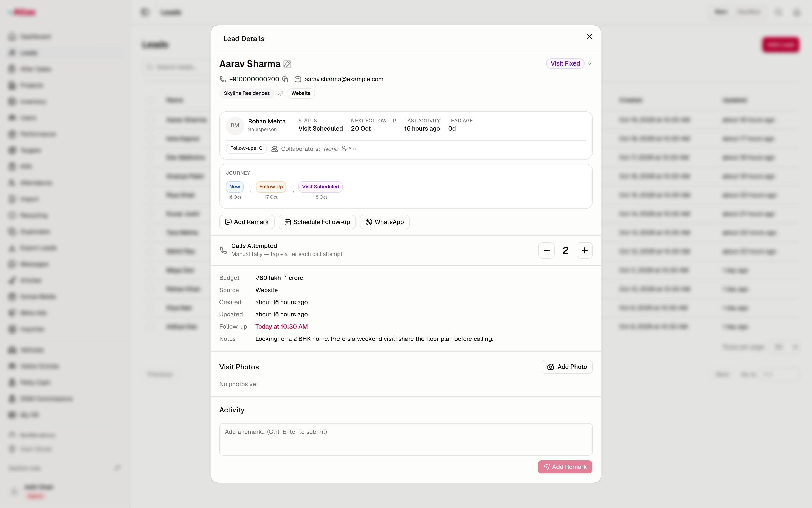
Task: Click the phone icon before +910000000200
Action: pyautogui.click(x=223, y=79)
